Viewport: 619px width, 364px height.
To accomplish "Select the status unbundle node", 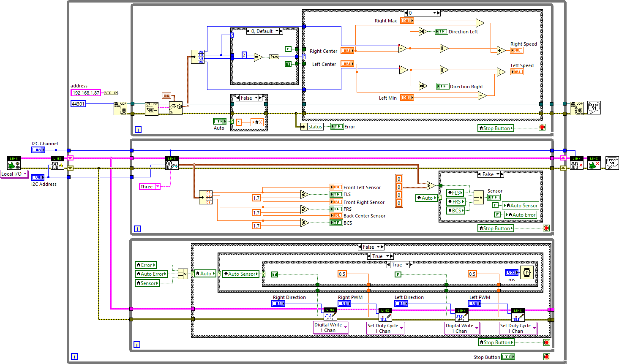I will click(312, 126).
